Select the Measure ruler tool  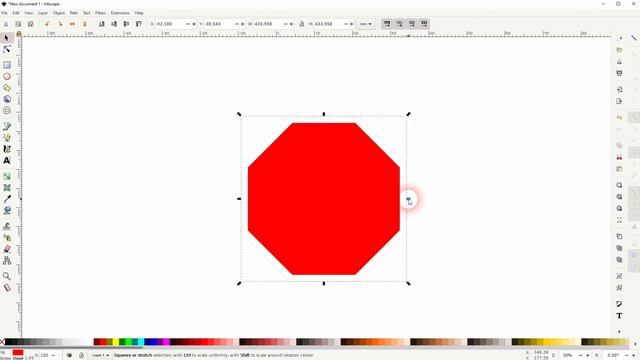7,287
